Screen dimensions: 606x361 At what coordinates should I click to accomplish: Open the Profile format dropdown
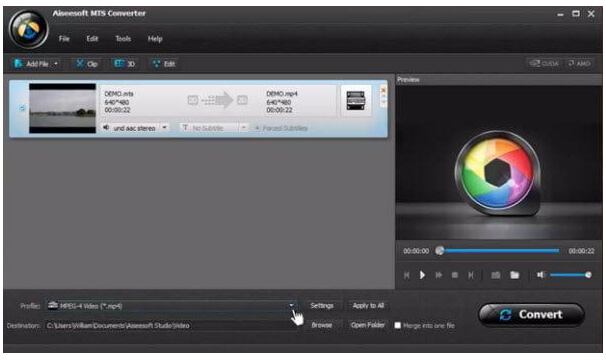171,306
